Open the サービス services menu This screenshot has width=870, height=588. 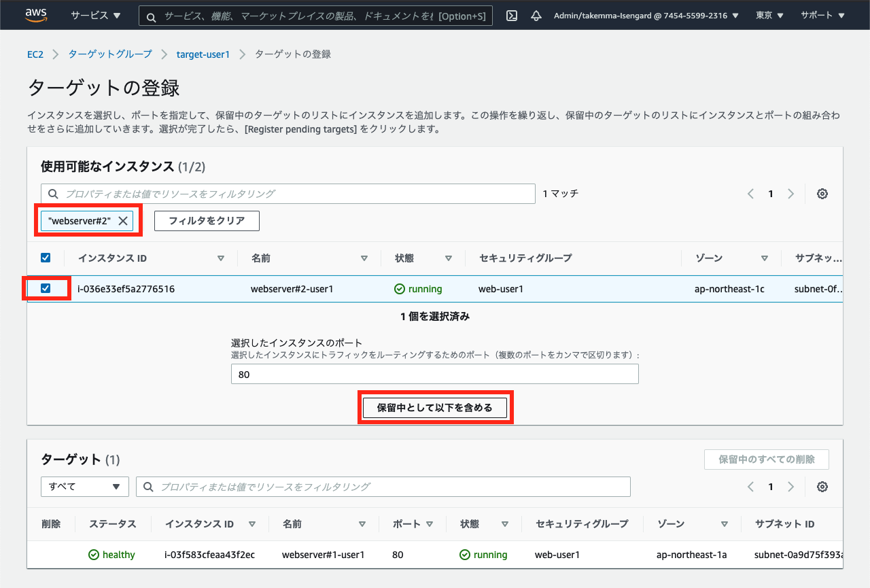[x=96, y=15]
